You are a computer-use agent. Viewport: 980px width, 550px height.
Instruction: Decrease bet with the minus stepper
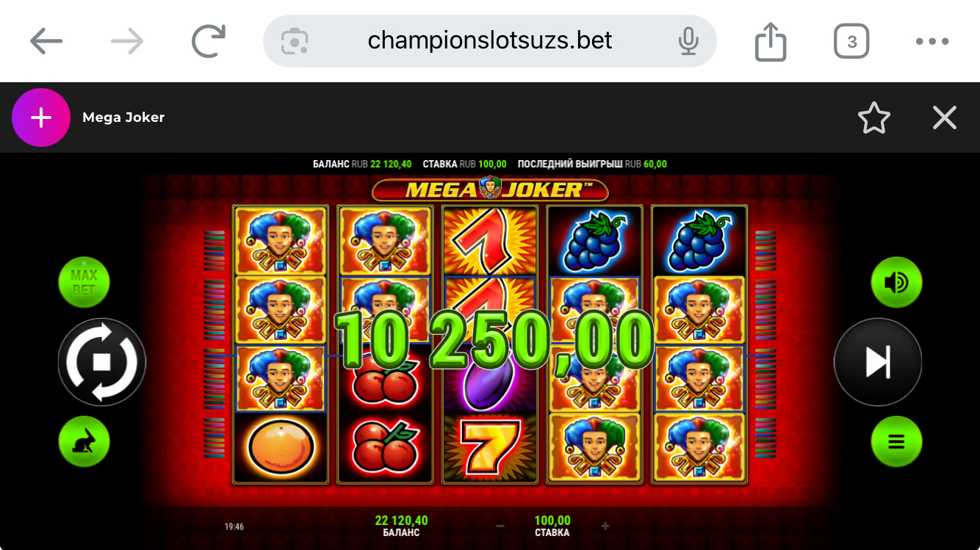500,527
